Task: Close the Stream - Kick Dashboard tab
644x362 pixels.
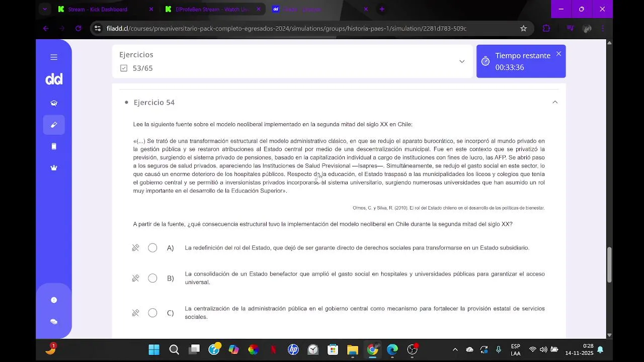Action: [151, 9]
